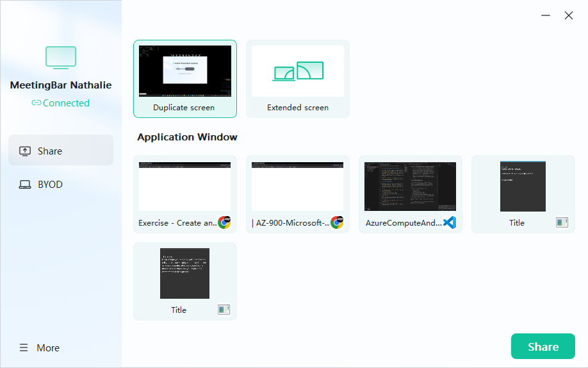The image size is (588, 368).
Task: Choose the Extended screen option
Action: pos(298,79)
